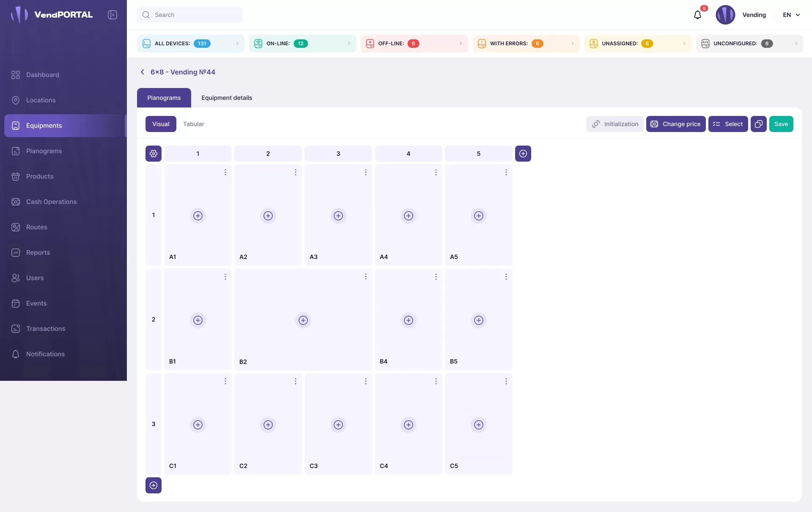
Task: Click the Search input field
Action: pyautogui.click(x=190, y=15)
